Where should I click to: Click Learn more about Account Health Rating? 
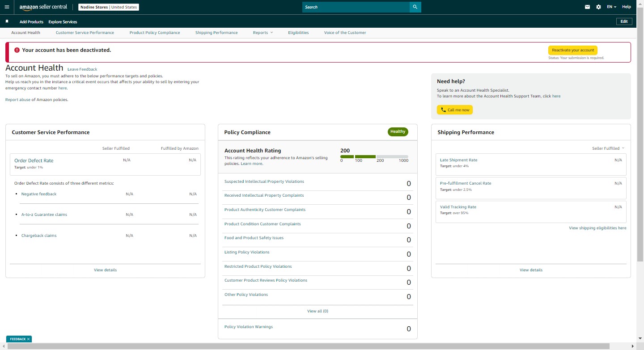[251, 164]
